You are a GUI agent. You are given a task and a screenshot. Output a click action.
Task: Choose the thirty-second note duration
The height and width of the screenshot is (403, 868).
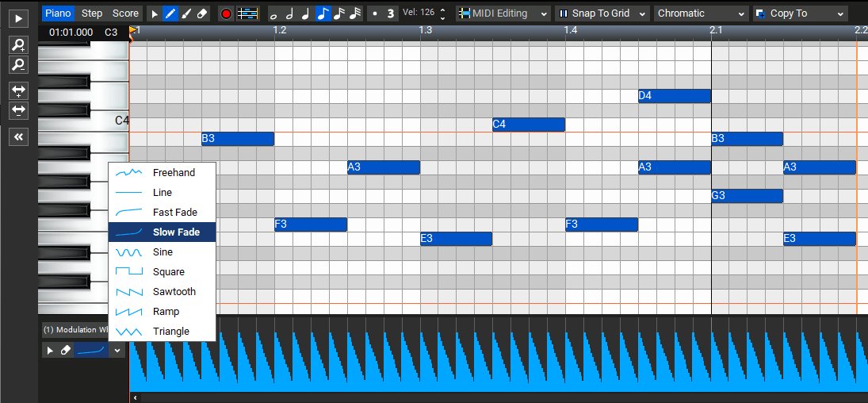pyautogui.click(x=355, y=13)
